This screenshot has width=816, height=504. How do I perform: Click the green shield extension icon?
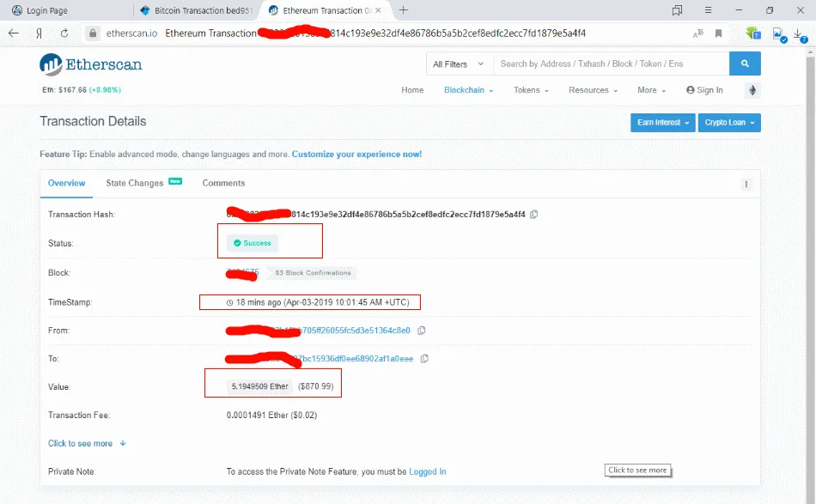pos(752,33)
